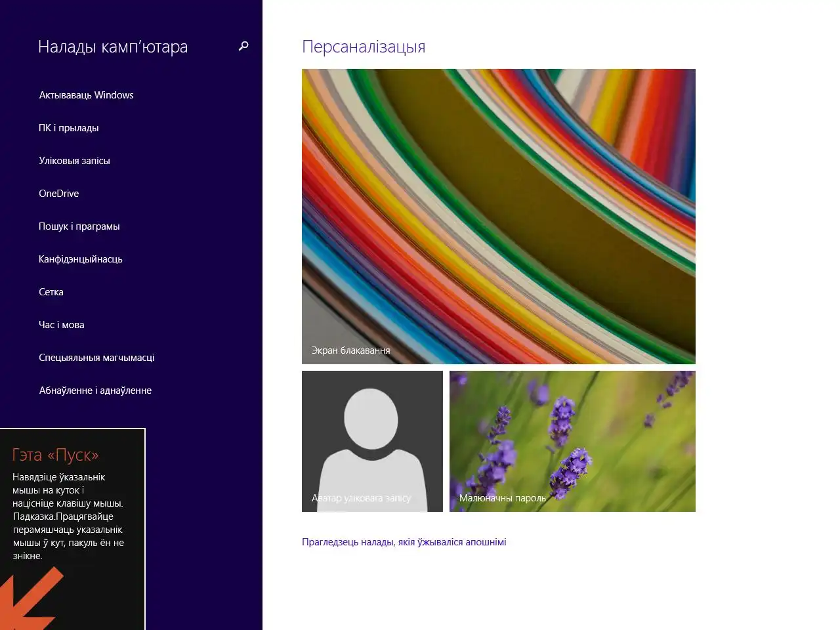
Task: Open ПК і прылады section
Action: (x=69, y=128)
